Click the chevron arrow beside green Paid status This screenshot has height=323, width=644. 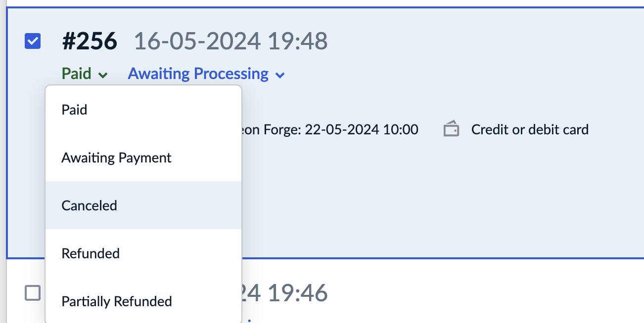[x=103, y=75]
